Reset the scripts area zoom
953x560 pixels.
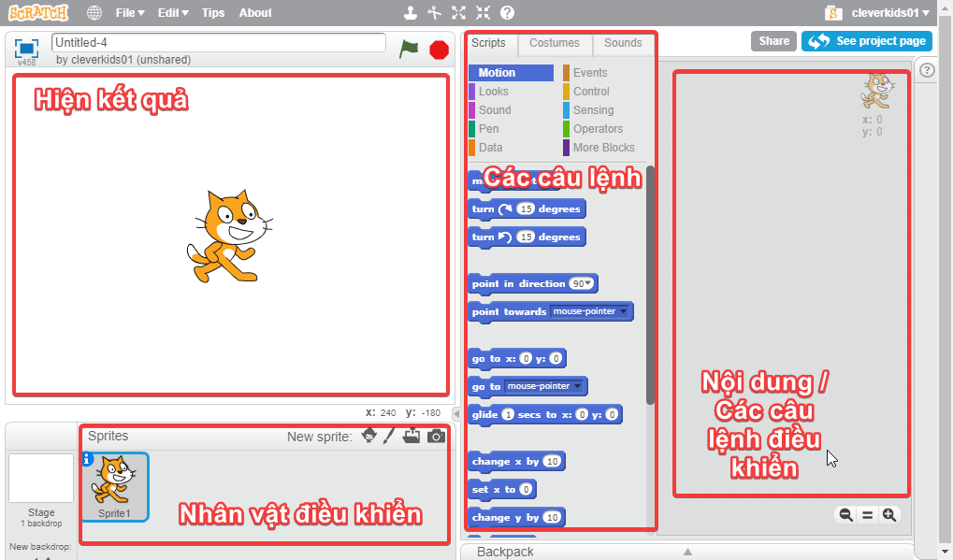pyautogui.click(x=867, y=515)
